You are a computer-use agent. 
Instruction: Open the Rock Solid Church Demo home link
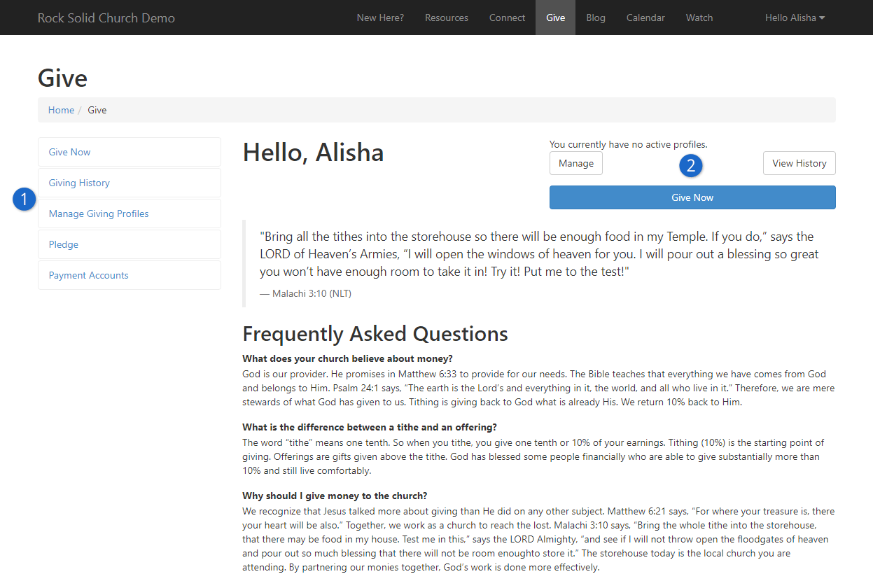[106, 17]
